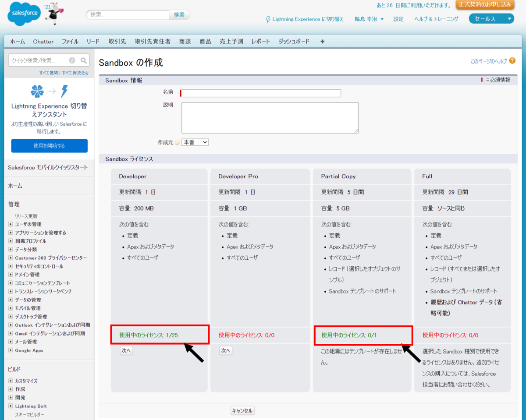Expand セキュリティのコントロール tree node
The height and width of the screenshot is (420, 526).
pos(11,266)
